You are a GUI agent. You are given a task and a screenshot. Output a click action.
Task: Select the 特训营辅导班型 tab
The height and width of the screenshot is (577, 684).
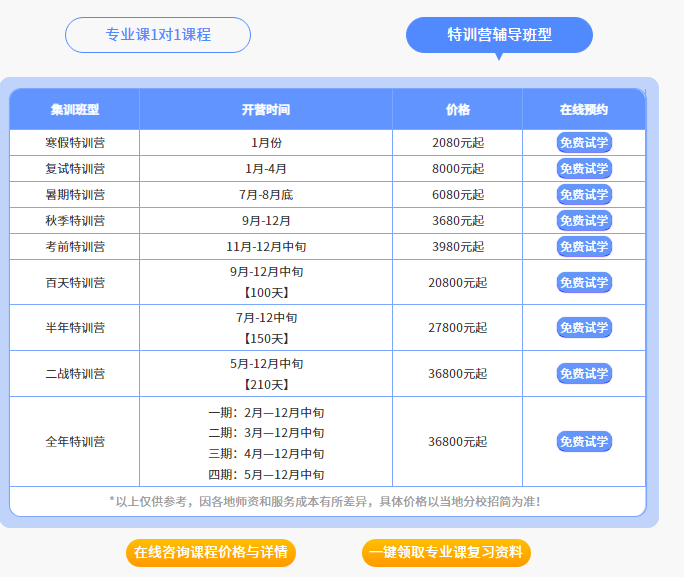coord(499,35)
